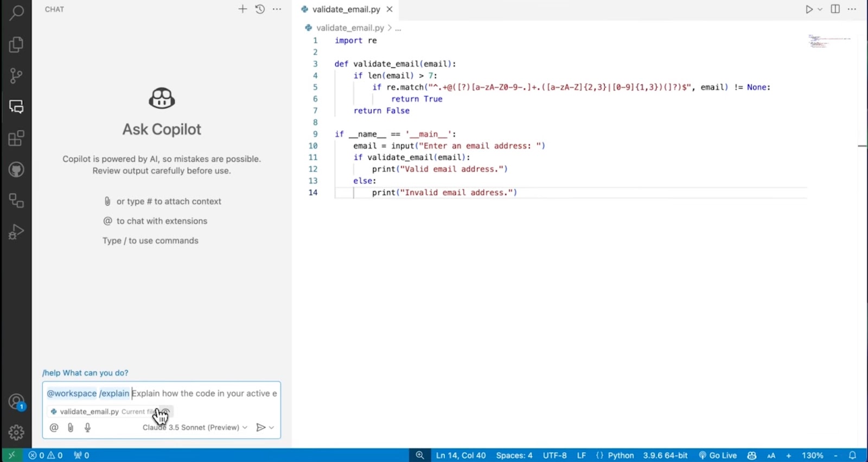868x462 pixels.
Task: Change file encoding UTF-8
Action: [554, 455]
